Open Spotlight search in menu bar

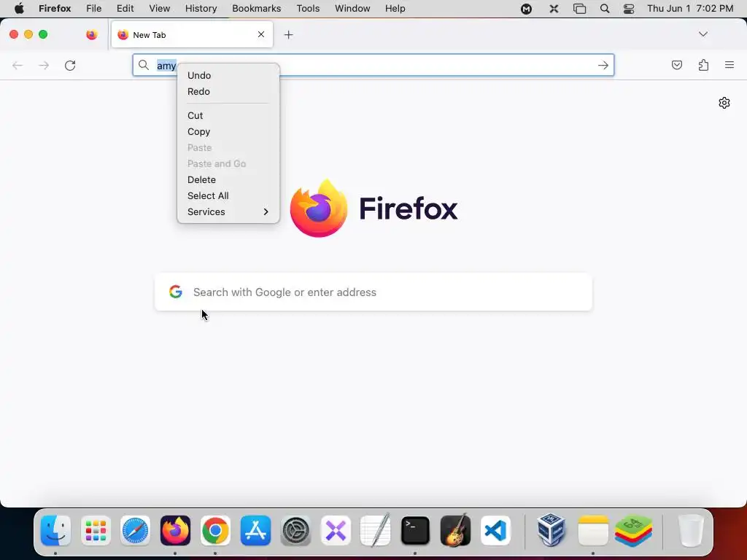click(605, 9)
